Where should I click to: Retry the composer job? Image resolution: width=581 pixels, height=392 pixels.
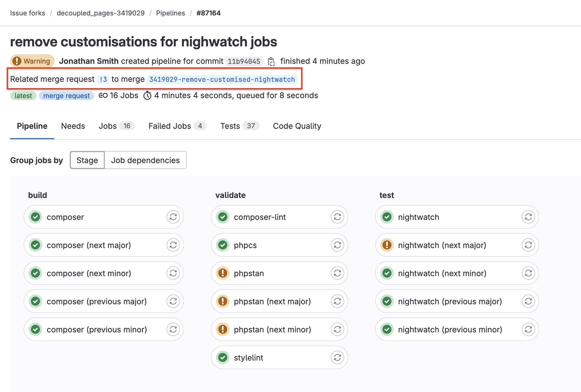click(173, 217)
